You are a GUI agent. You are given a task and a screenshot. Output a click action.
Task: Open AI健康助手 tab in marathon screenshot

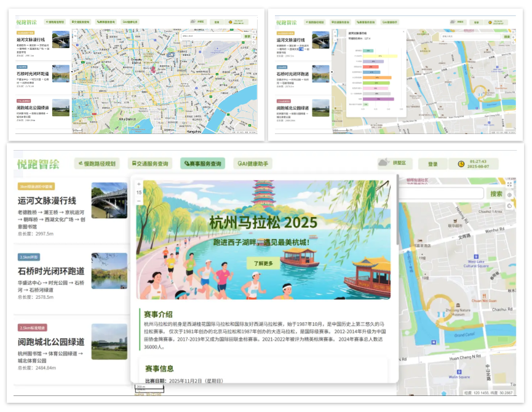[253, 164]
